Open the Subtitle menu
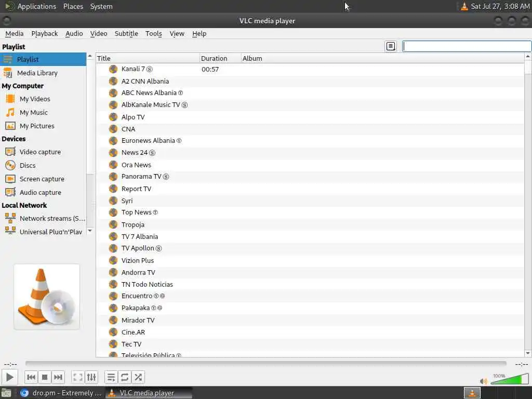The image size is (532, 399). click(126, 34)
